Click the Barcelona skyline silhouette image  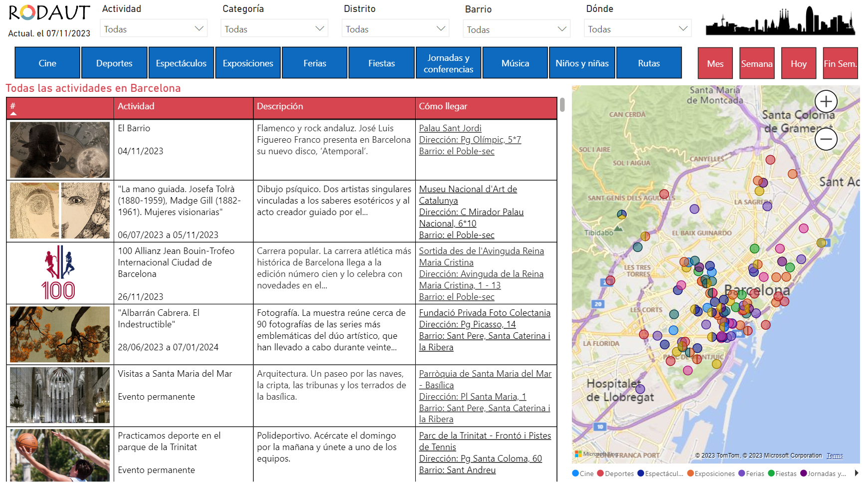coord(780,20)
